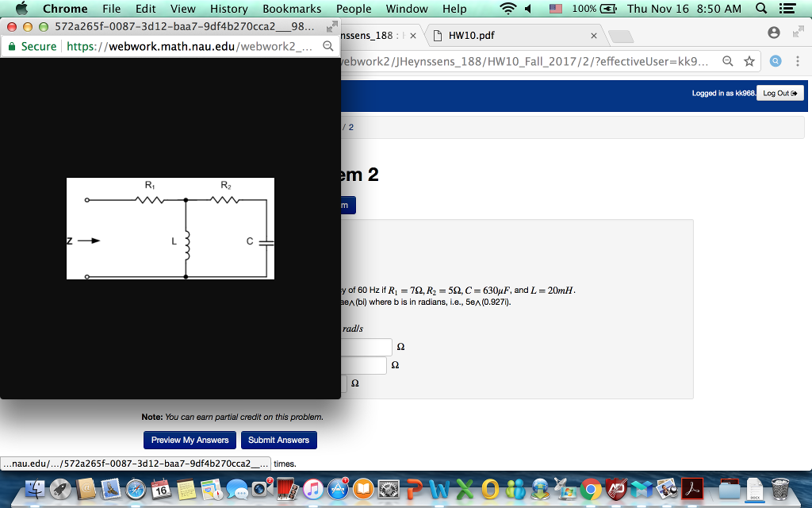Open the Chrome three-dot menu

point(797,61)
